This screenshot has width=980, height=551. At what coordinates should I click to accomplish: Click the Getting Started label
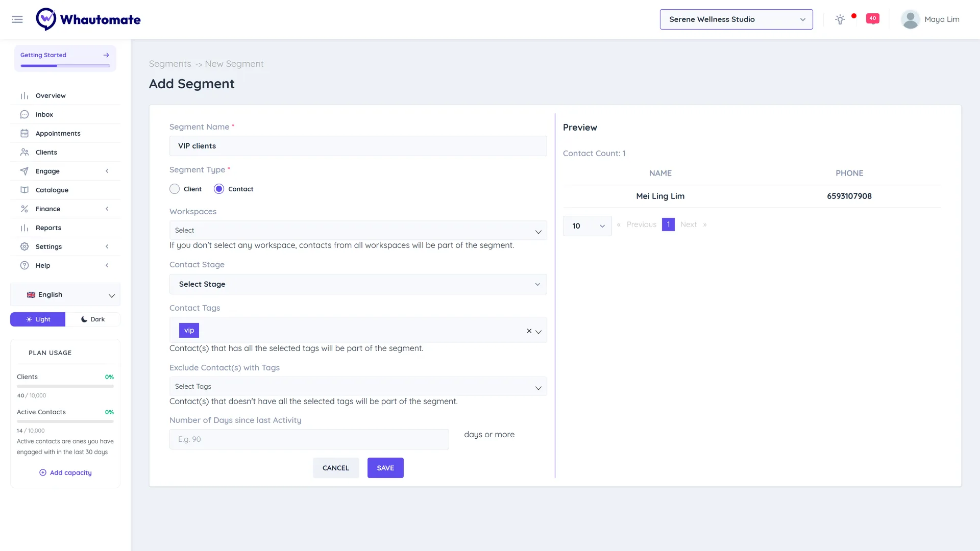[43, 55]
